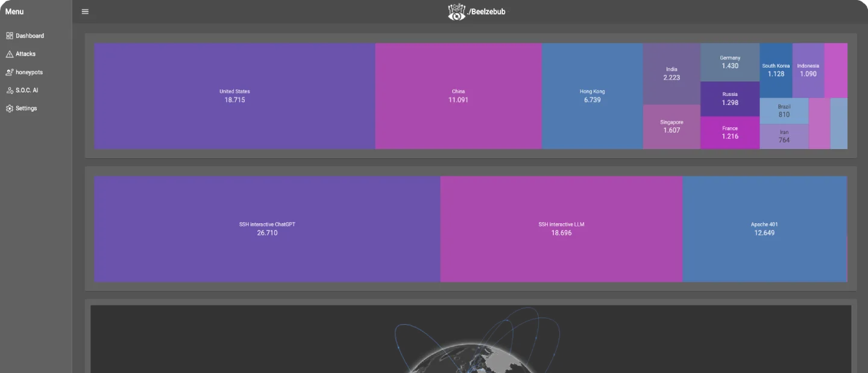The height and width of the screenshot is (373, 868).
Task: Select the Brazil treemap block
Action: pyautogui.click(x=784, y=111)
